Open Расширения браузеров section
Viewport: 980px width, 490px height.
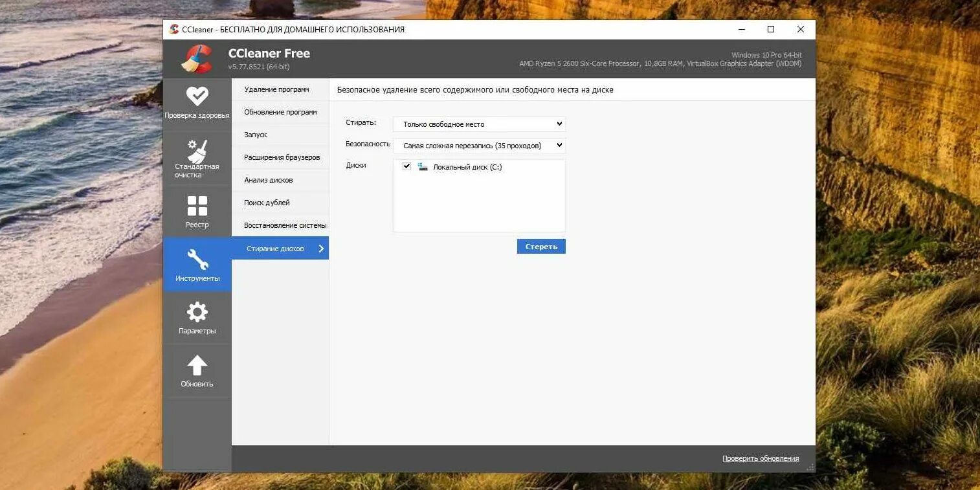(280, 157)
